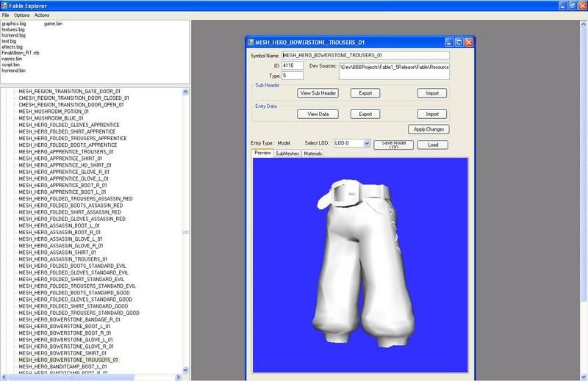Select MESH_HERO_ASSASSIN_GLOVE_R_01 tree entry
The image size is (588, 381).
(61, 246)
